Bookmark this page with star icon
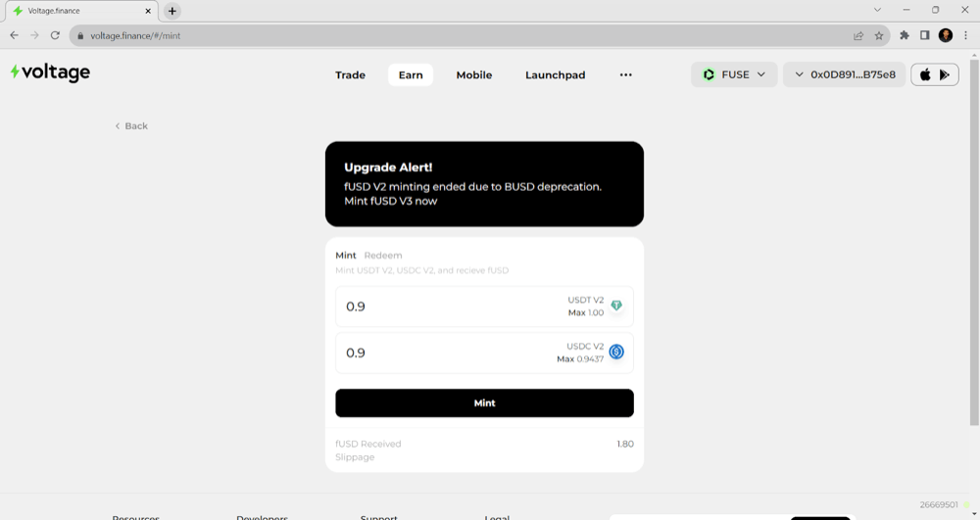The height and width of the screenshot is (520, 980). [879, 35]
